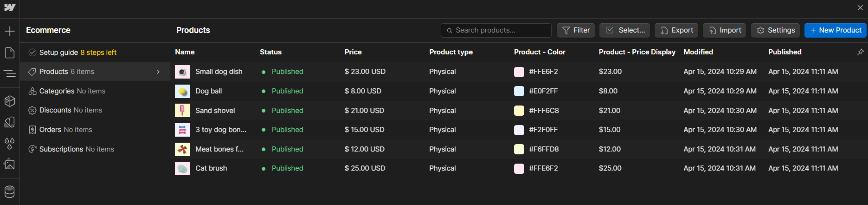Enable bulk selection via Select... button

tap(624, 30)
